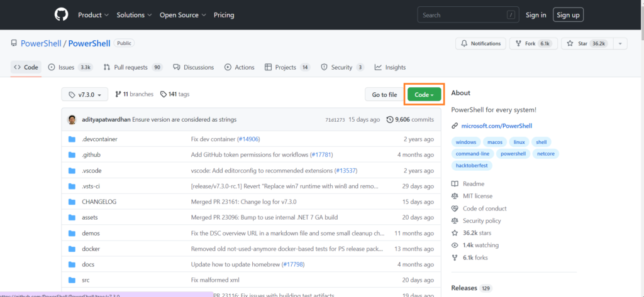Click the Notifications bell button
This screenshot has width=644, height=297.
(480, 43)
